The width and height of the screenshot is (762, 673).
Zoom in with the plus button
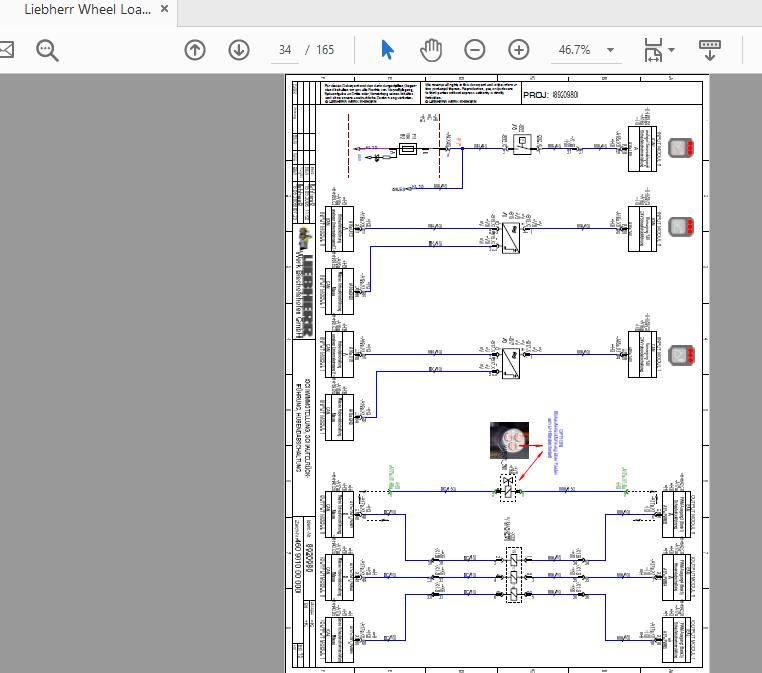[x=519, y=49]
